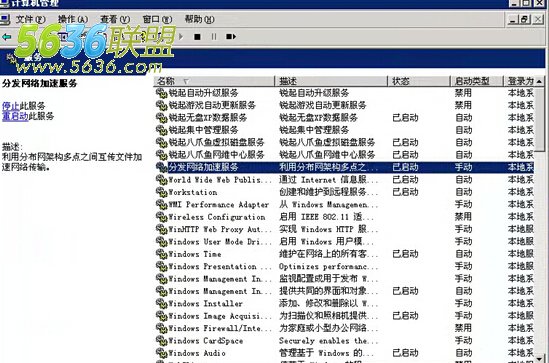Image resolution: width=549 pixels, height=363 pixels.
Task: Click the stop service square icon
Action: (x=197, y=36)
